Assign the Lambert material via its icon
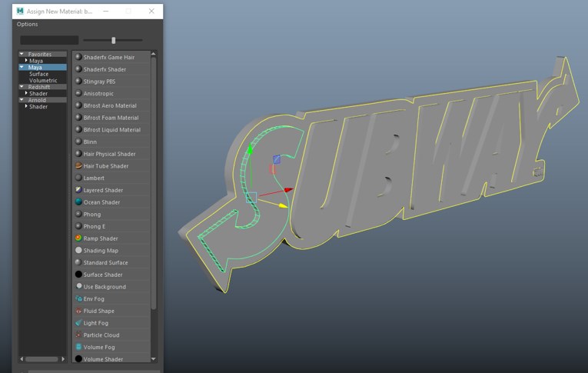Image resolution: width=588 pixels, height=373 pixels. tap(78, 178)
